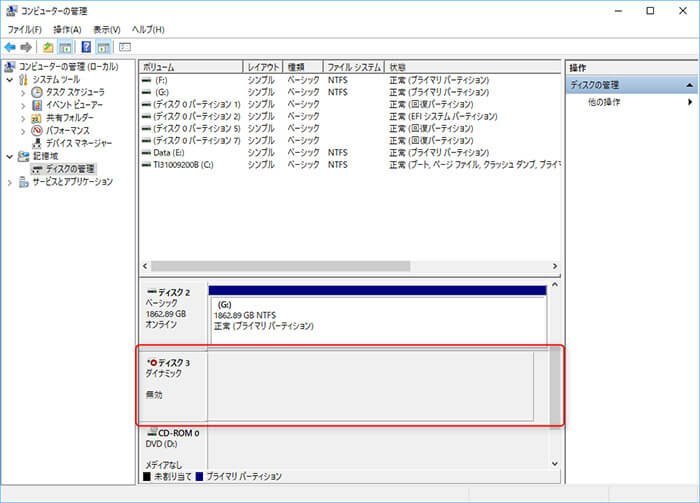Click the システム ツール icon

pos(24,79)
